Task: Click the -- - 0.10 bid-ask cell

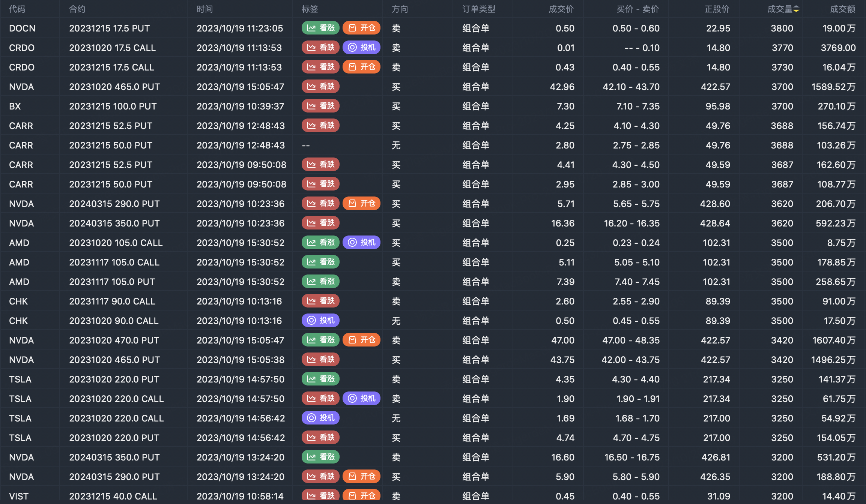Action: [642, 48]
